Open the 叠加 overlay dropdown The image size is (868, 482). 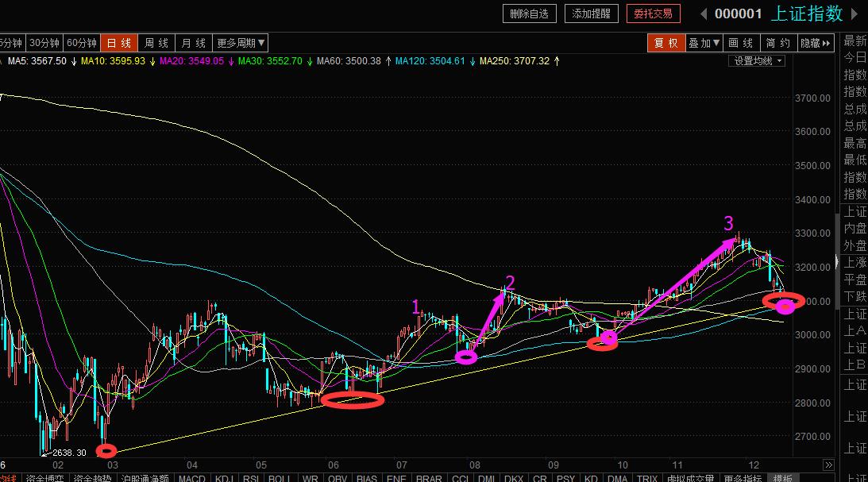(704, 43)
